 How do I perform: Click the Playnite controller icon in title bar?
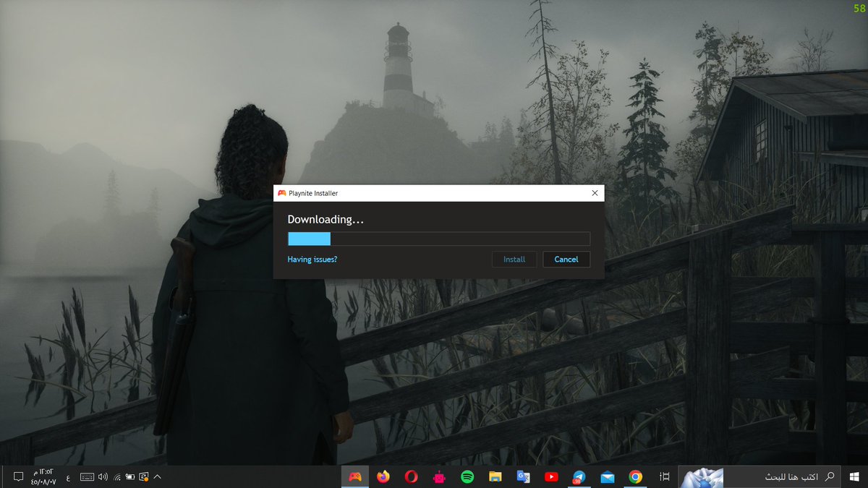[x=281, y=193]
